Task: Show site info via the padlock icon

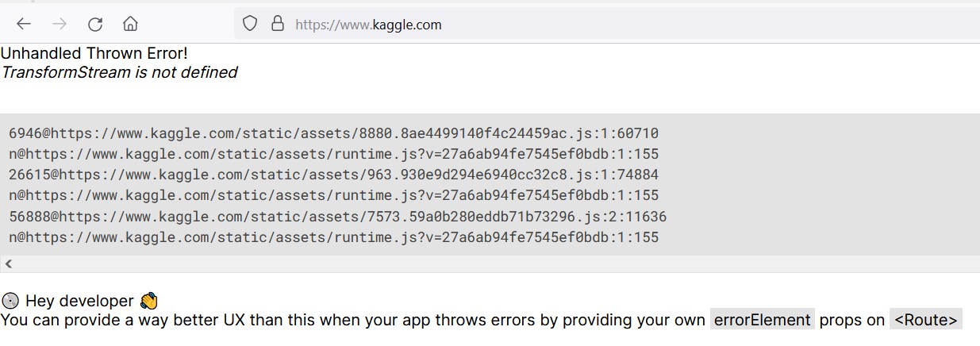Action: point(278,24)
